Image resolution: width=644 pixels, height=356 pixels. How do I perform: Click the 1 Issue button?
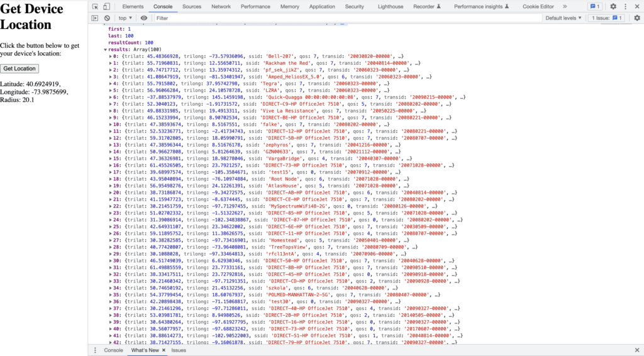[x=606, y=18]
